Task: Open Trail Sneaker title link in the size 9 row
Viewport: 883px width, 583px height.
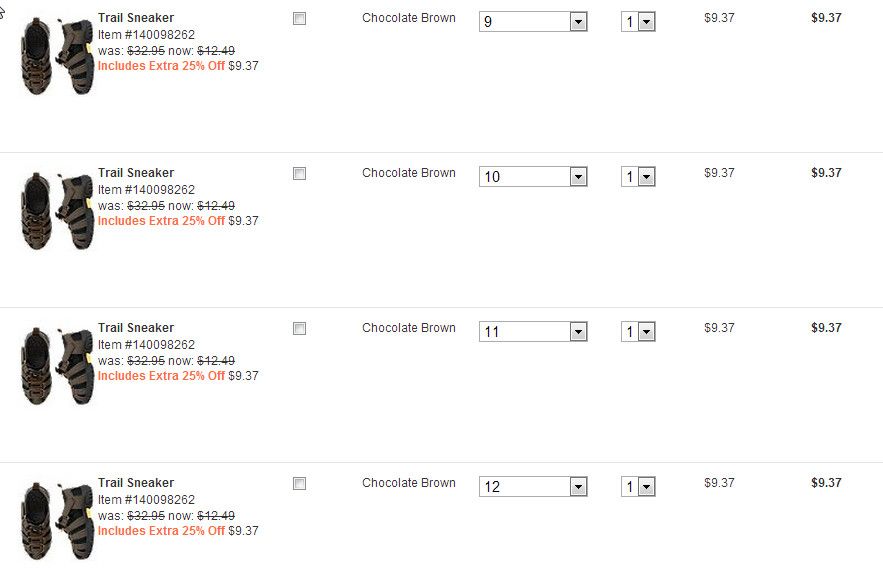Action: pos(136,18)
